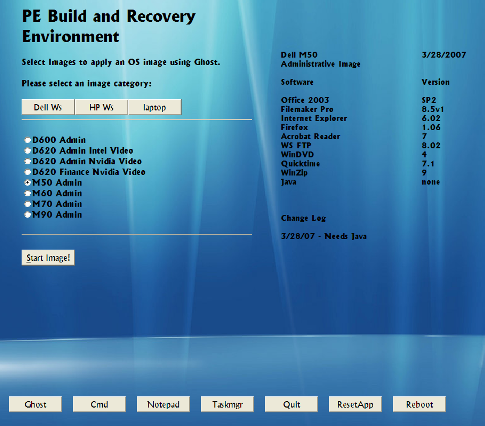Click the Reboot button
This screenshot has height=426, width=485.
click(x=419, y=404)
